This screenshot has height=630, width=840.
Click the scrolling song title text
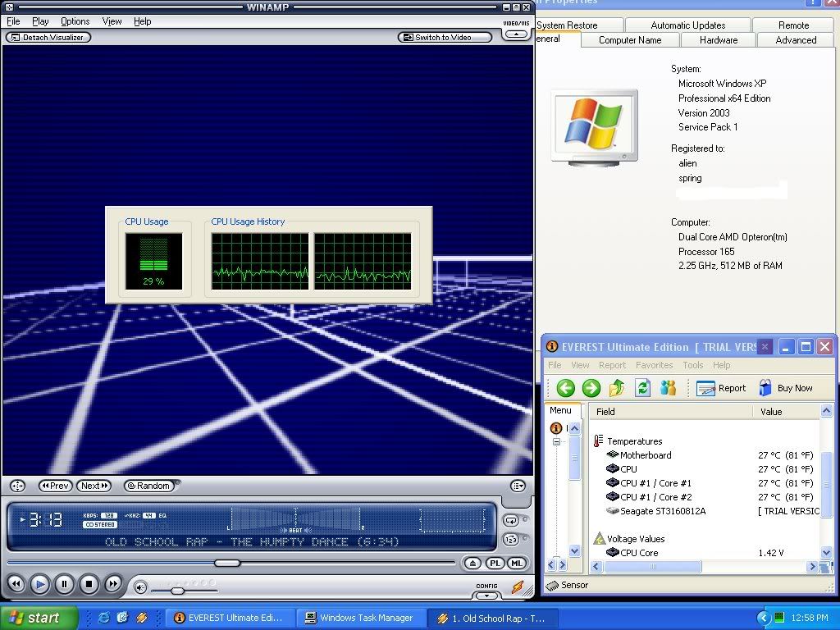(252, 541)
